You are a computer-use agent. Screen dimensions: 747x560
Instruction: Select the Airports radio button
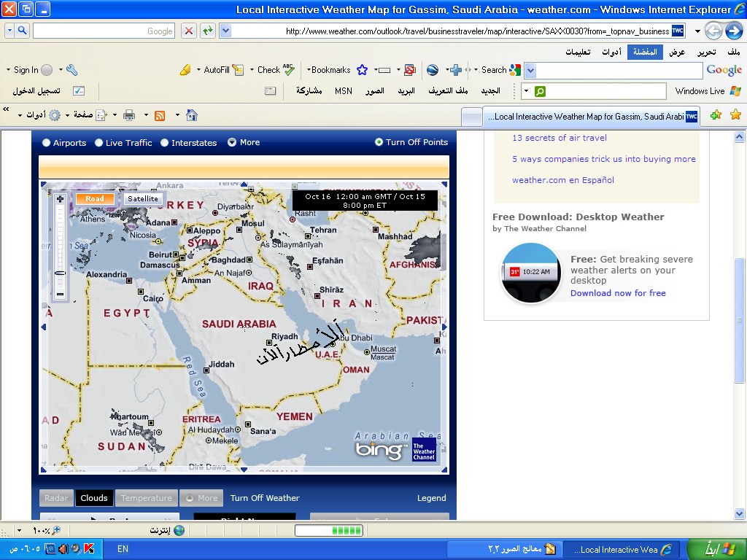coord(46,142)
